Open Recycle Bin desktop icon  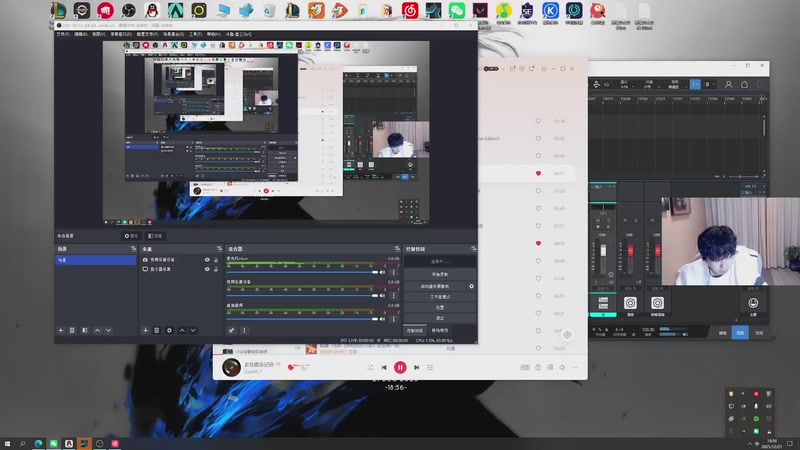[269, 10]
